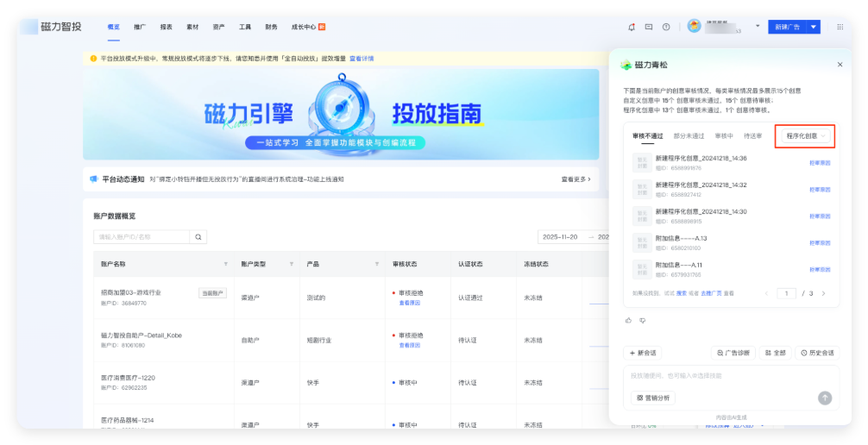Viewport: 868px width, 445px height.
Task: Click 拒审原因 for 附加信息---A.11
Action: click(x=820, y=270)
